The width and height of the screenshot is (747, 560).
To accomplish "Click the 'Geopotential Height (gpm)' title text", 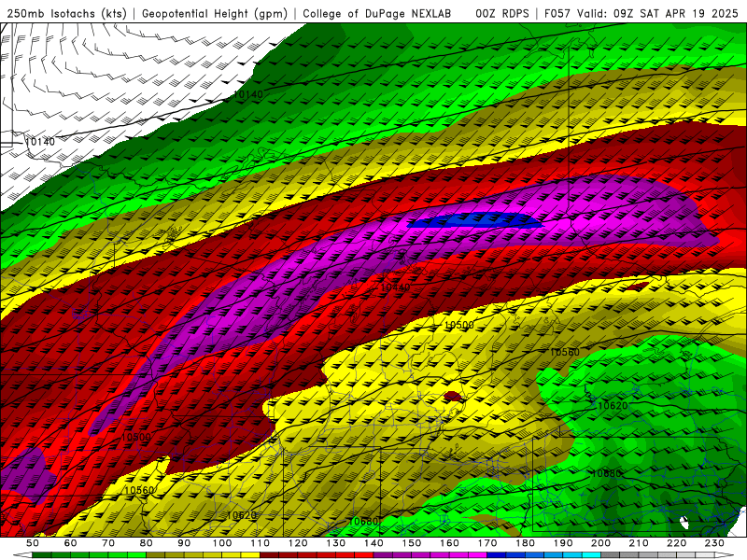I will [x=215, y=14].
